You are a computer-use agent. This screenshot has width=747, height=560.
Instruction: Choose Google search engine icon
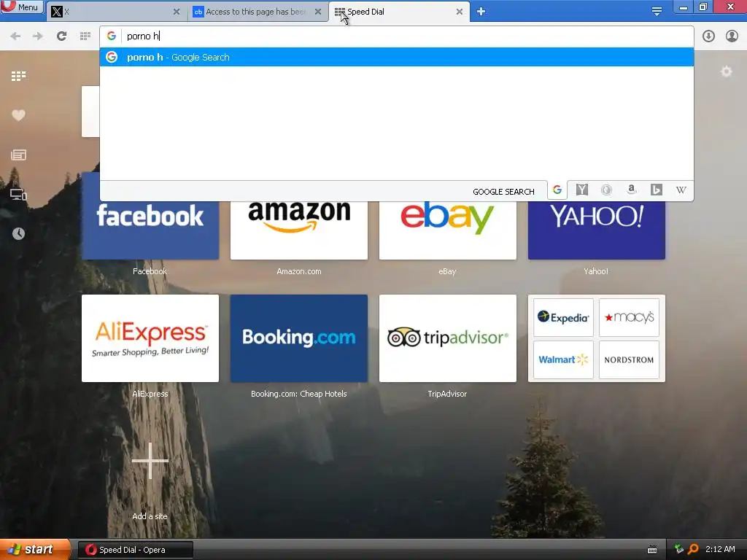(x=557, y=190)
